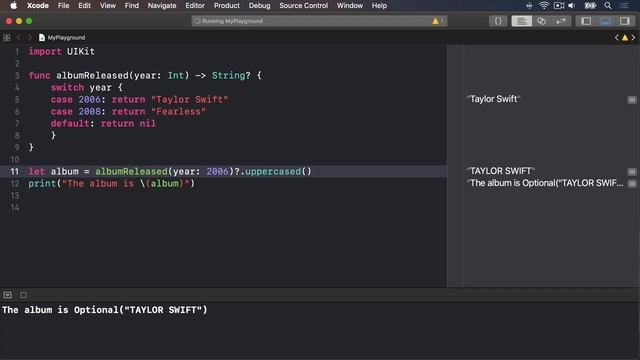Image resolution: width=640 pixels, height=360 pixels.
Task: Toggle the Utilities inspector panel button
Action: click(x=624, y=21)
